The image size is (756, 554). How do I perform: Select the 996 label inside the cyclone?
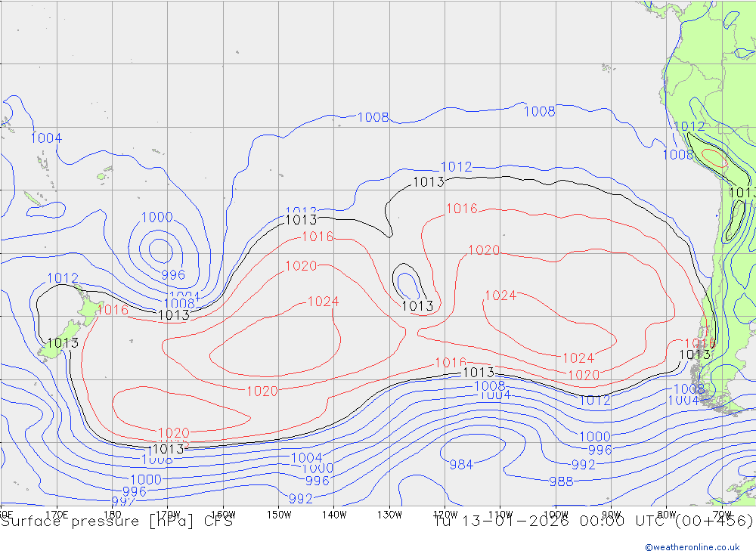[173, 275]
